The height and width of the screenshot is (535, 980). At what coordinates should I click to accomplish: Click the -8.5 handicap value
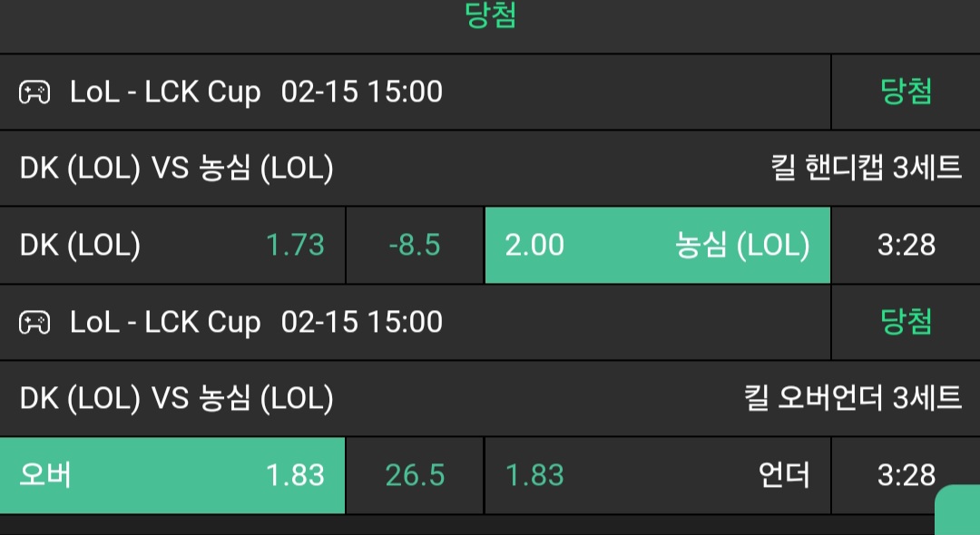(415, 245)
